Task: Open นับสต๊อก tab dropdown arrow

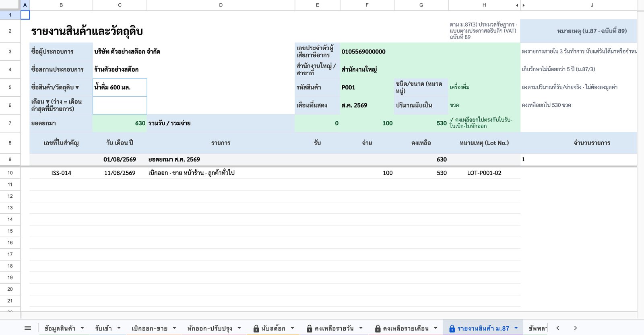Action: coord(292,328)
